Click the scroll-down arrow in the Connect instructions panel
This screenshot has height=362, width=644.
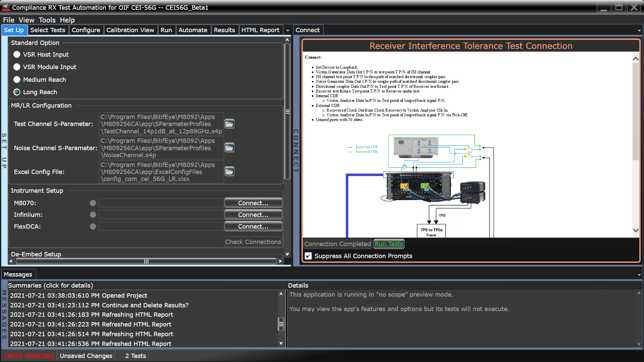(636, 230)
